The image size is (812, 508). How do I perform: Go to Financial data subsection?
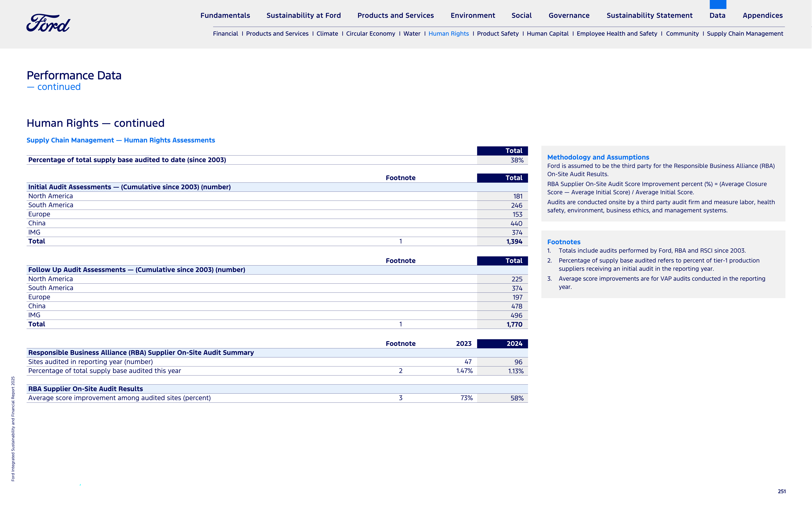click(225, 34)
